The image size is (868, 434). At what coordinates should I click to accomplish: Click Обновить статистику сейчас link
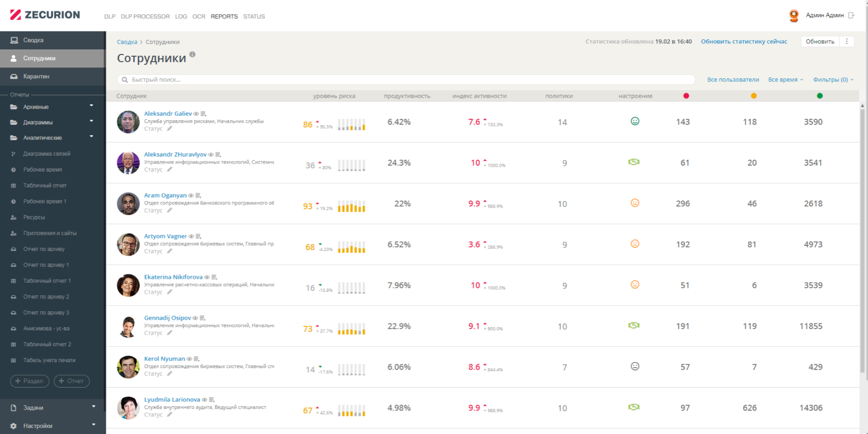click(x=744, y=41)
